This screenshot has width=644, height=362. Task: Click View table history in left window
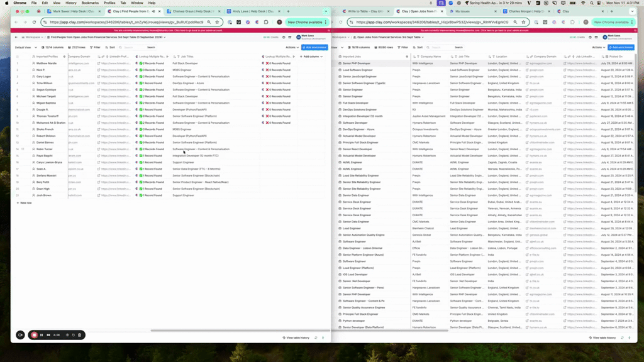point(297,337)
